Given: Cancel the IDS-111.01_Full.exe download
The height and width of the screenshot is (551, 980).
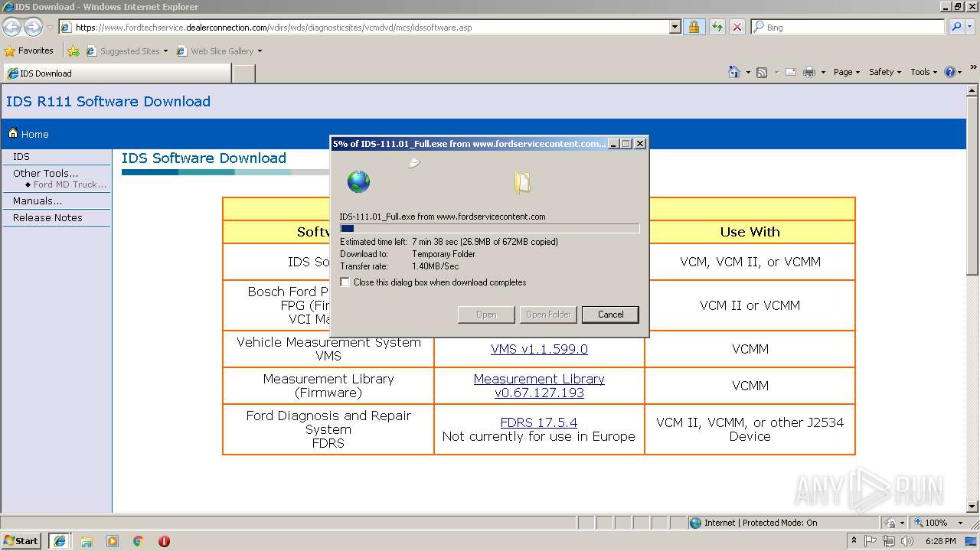Looking at the screenshot, I should pyautogui.click(x=610, y=315).
